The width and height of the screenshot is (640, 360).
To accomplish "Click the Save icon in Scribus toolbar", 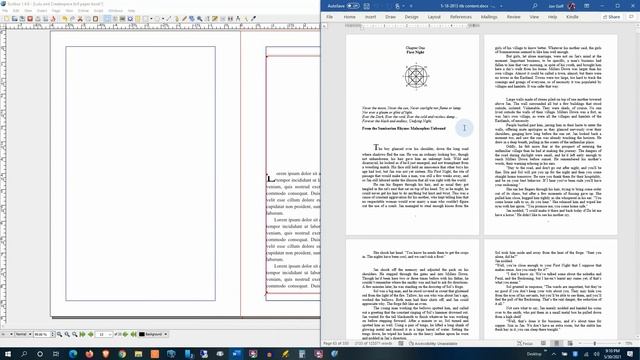I will 22,18.
